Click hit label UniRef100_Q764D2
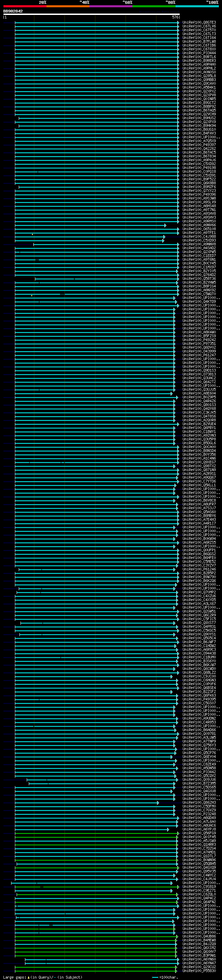The image size is (222, 980). 199,275
